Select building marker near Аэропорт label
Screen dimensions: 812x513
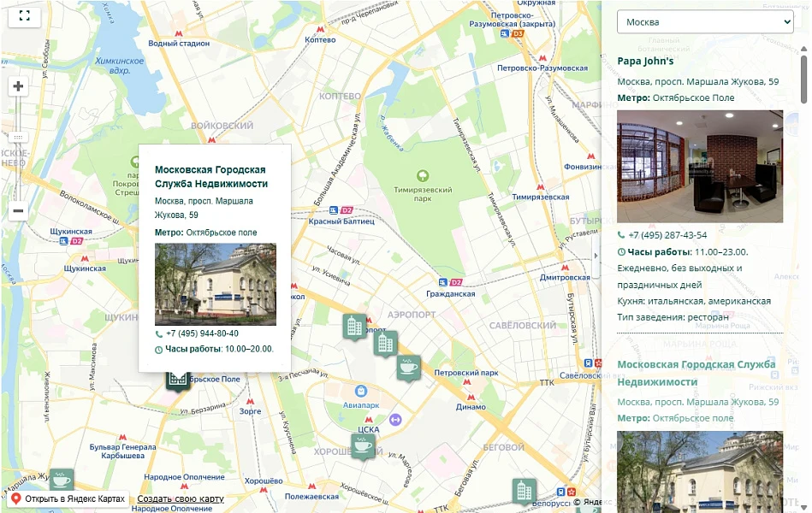coord(355,327)
